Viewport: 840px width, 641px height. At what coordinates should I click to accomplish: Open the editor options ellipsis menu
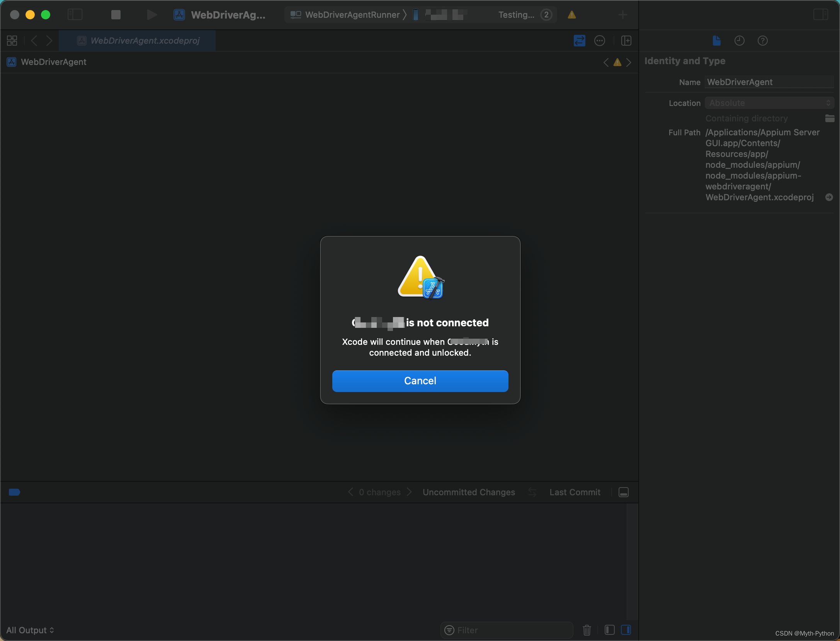click(x=599, y=41)
